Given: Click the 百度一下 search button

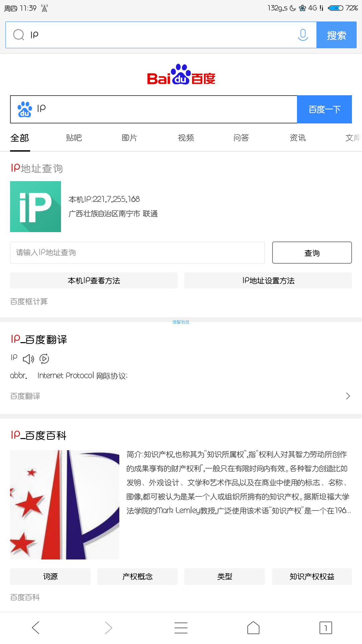Looking at the screenshot, I should coord(324,109).
